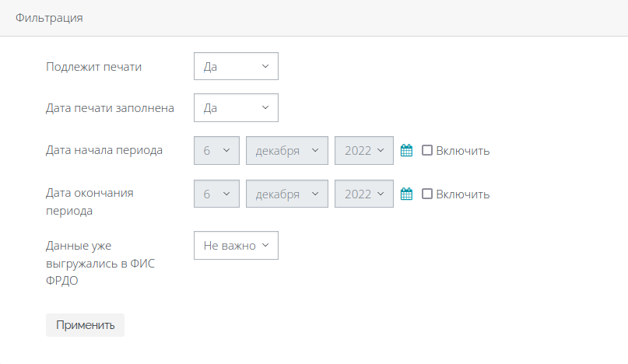Open calendar picker for period start date
Image resolution: width=628 pixels, height=364 pixels.
click(x=406, y=151)
